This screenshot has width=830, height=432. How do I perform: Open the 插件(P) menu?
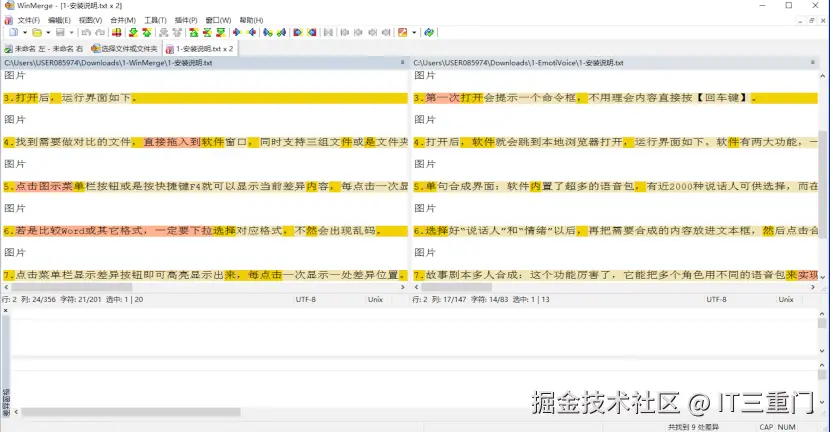click(186, 20)
